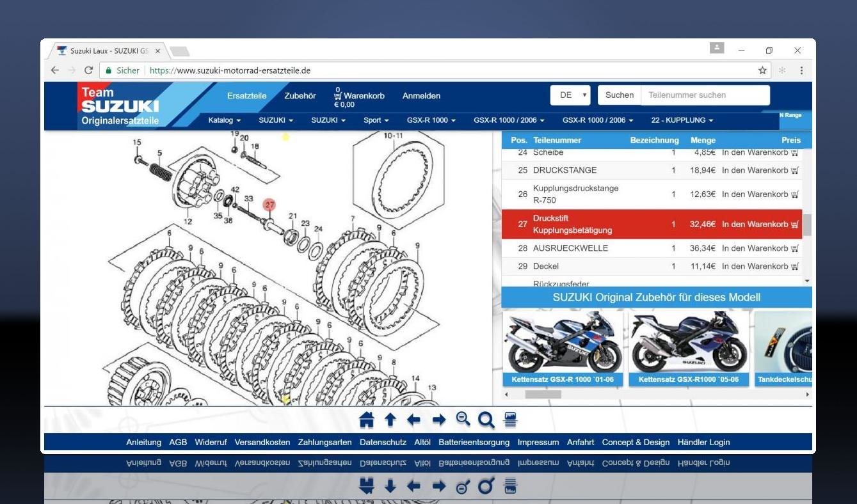This screenshot has width=857, height=504.
Task: Add Druckstift Kupplungsbetätigung to the Warenkorb
Action: coord(760,224)
